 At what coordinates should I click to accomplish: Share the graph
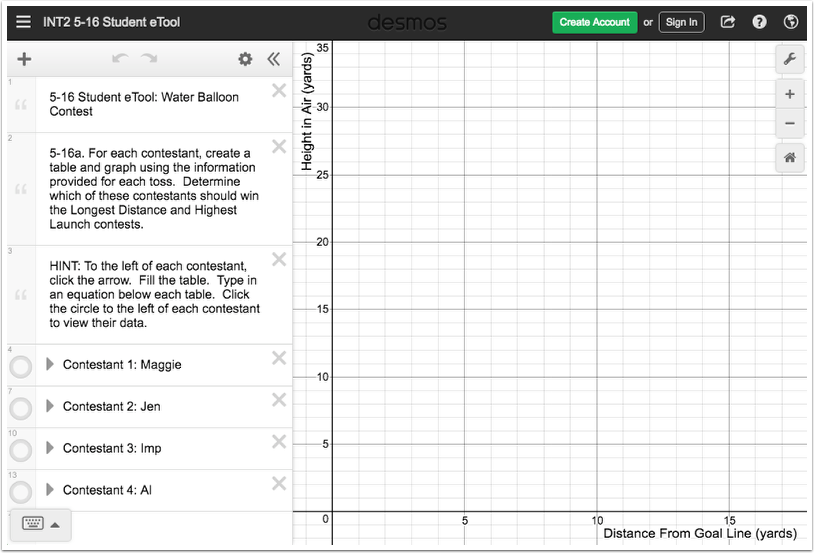(728, 22)
